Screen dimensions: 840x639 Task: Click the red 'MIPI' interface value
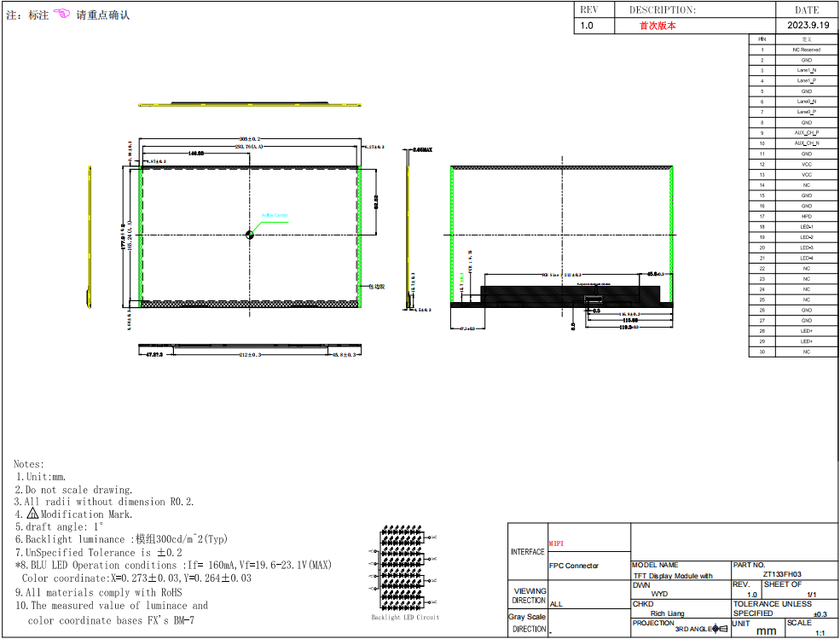click(x=556, y=543)
